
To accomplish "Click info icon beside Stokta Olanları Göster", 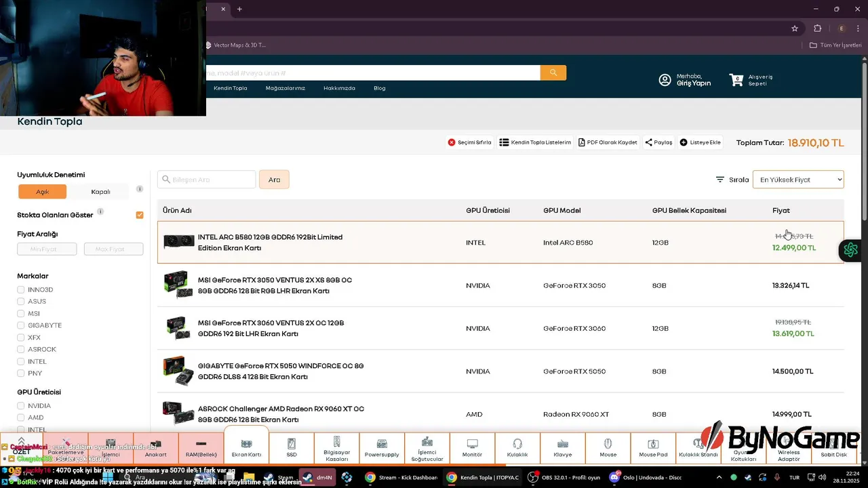I will (x=100, y=211).
